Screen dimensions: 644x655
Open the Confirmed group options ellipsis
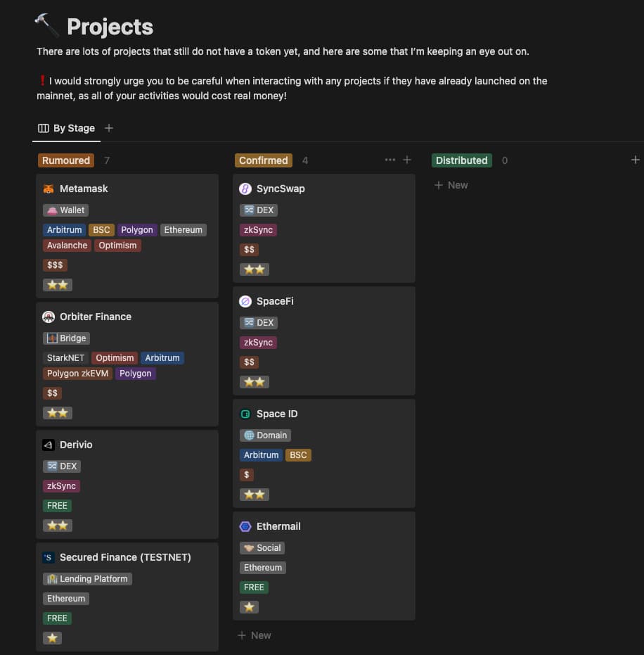click(389, 160)
